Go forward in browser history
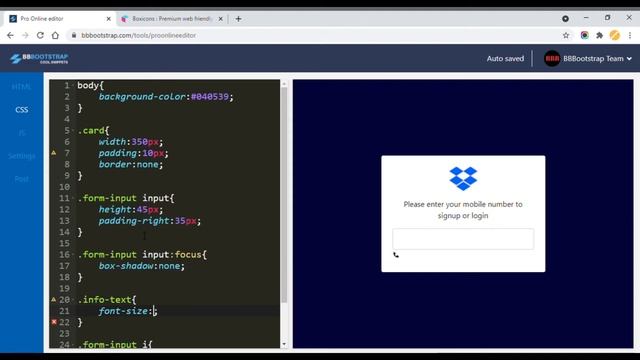The width and height of the screenshot is (640, 360). (x=25, y=36)
